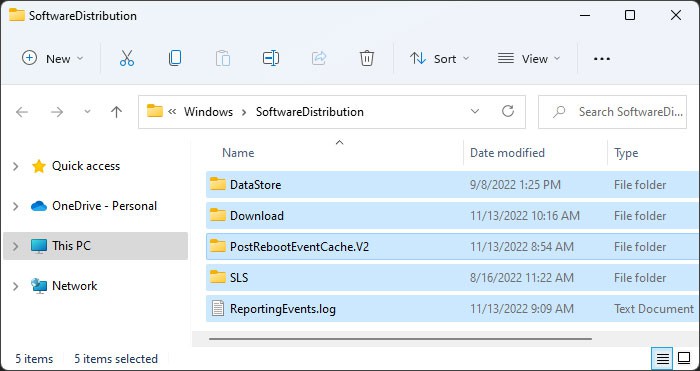700x371 pixels.
Task: Open the View layout dropdown
Action: tap(529, 58)
